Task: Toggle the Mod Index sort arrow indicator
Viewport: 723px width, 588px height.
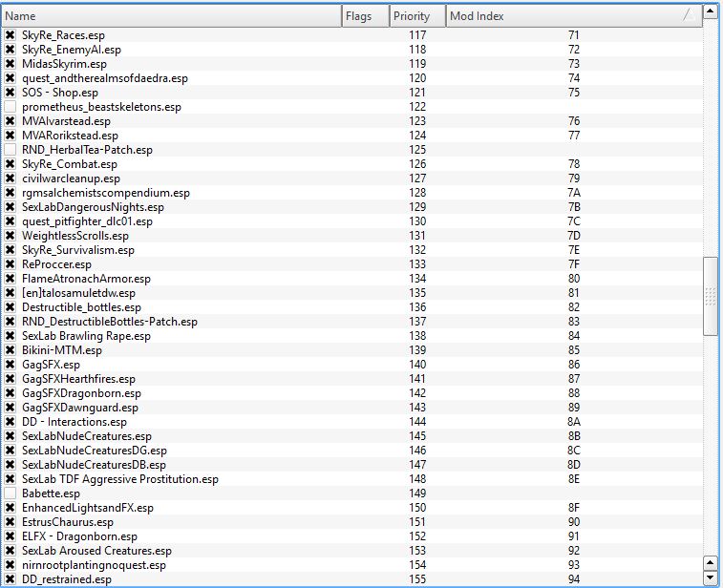Action: pyautogui.click(x=687, y=15)
